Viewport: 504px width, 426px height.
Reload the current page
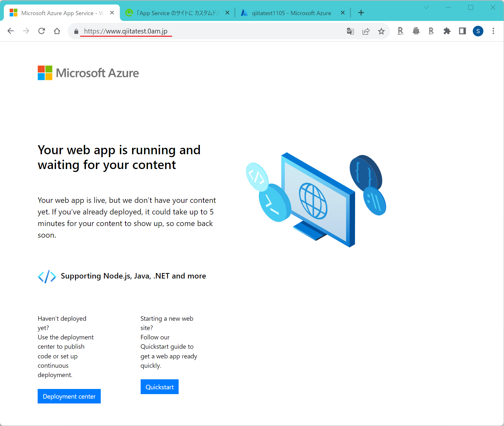coord(42,31)
